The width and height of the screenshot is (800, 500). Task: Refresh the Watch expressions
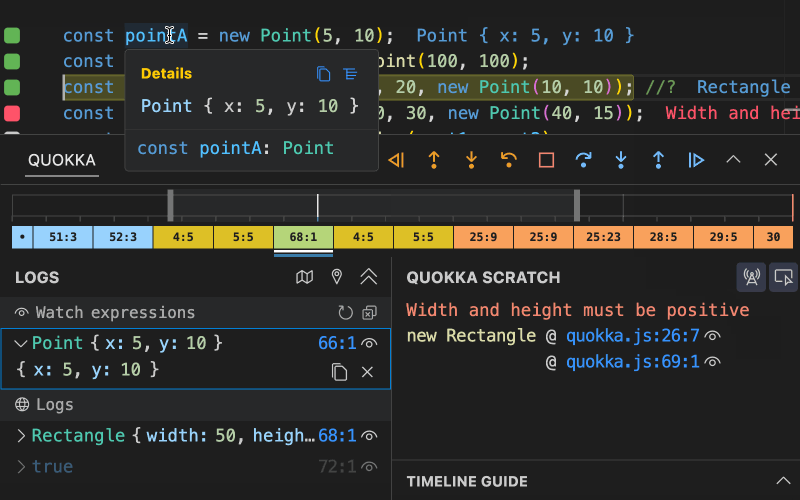(345, 313)
